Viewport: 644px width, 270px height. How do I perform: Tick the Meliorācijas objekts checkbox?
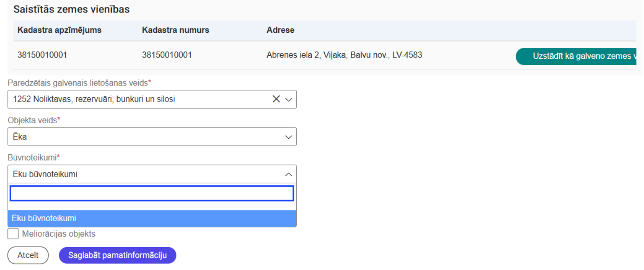click(13, 234)
